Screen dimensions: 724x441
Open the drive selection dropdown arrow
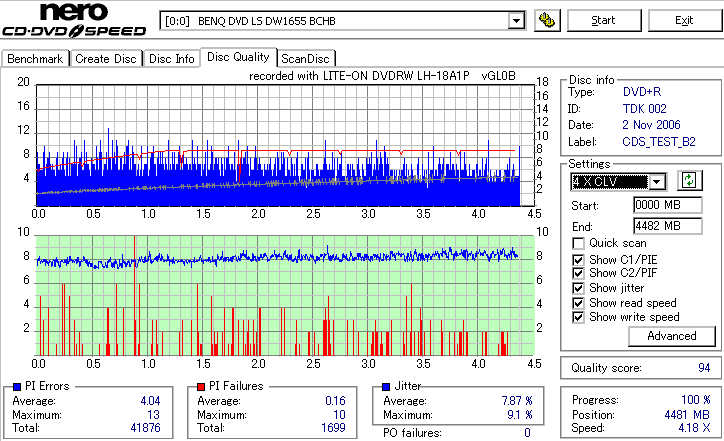coord(516,21)
